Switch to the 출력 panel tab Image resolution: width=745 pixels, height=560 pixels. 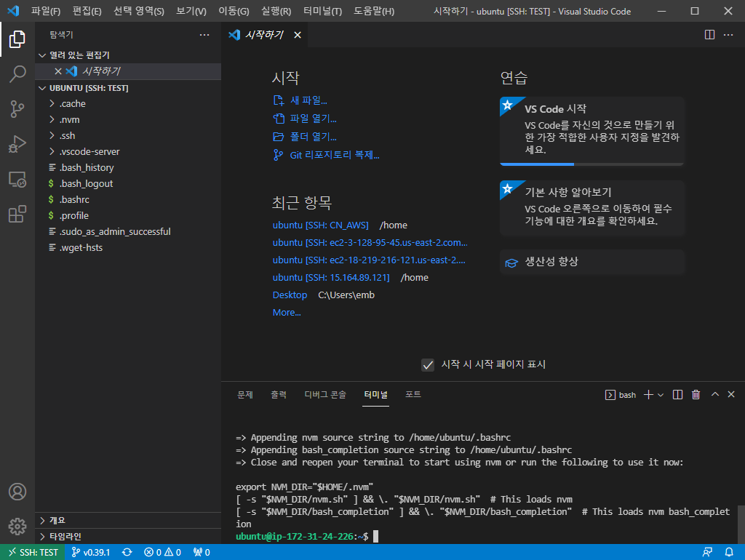pos(279,395)
